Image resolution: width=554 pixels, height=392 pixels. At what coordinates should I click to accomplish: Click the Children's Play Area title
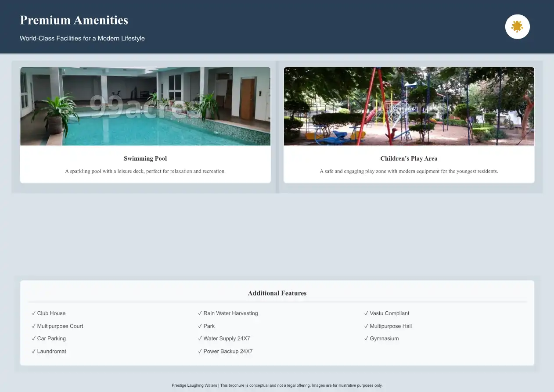pyautogui.click(x=409, y=158)
